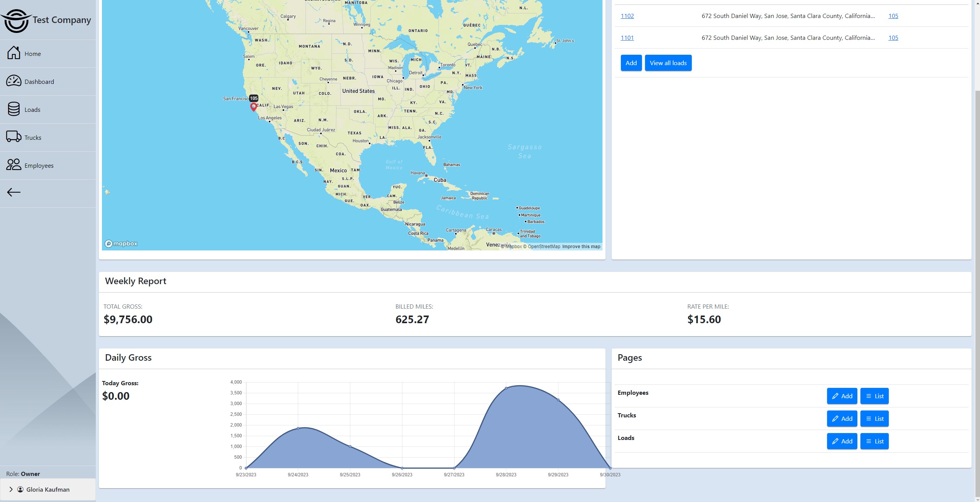This screenshot has height=502, width=980.
Task: Expand the Gloria Kaufman user menu
Action: pyautogui.click(x=48, y=489)
